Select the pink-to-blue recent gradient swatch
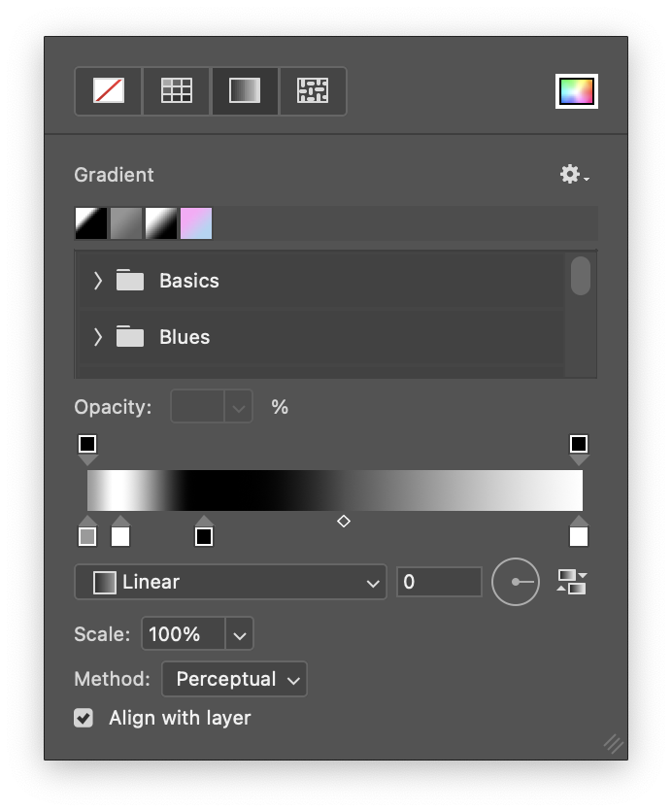 (x=196, y=223)
